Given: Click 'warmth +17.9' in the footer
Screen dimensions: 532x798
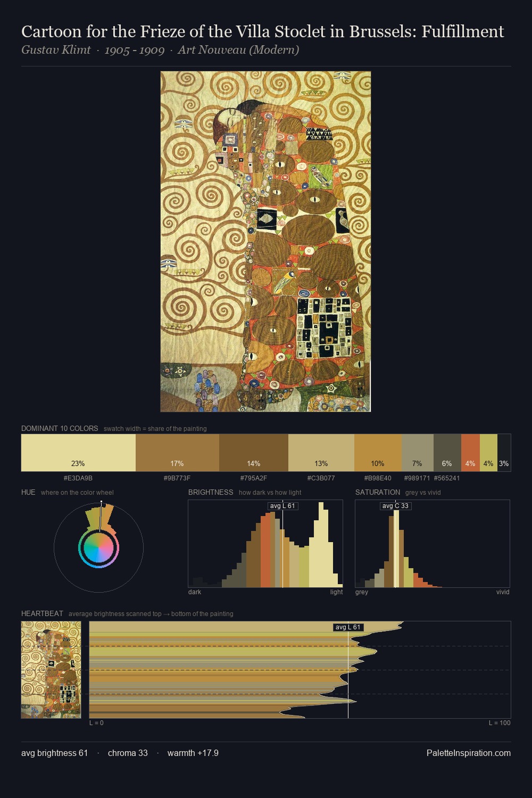Looking at the screenshot, I should click(193, 753).
